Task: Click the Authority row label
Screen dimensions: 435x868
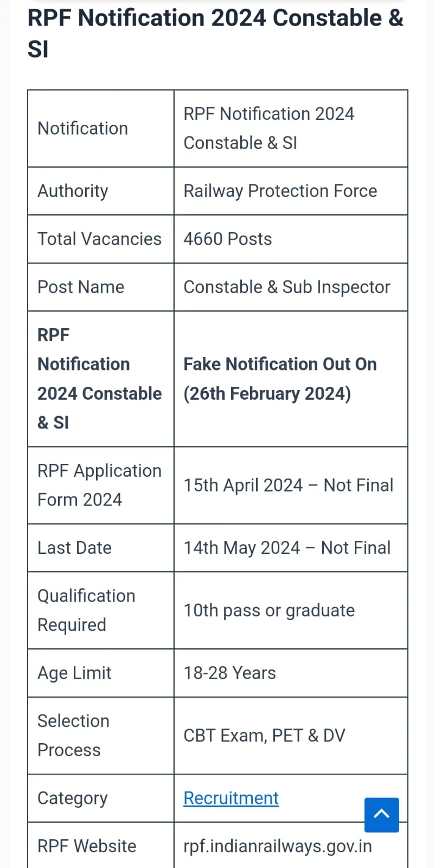Action: click(x=73, y=191)
